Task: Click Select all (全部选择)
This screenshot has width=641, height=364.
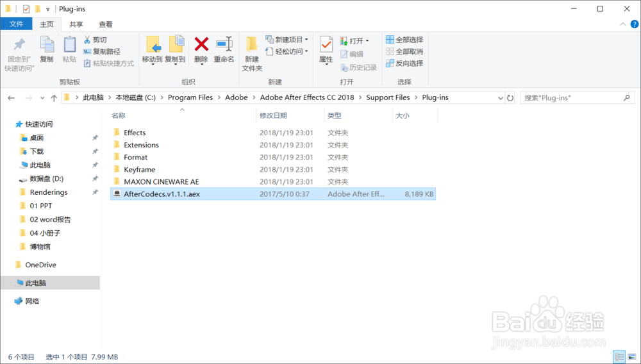Action: (x=404, y=40)
